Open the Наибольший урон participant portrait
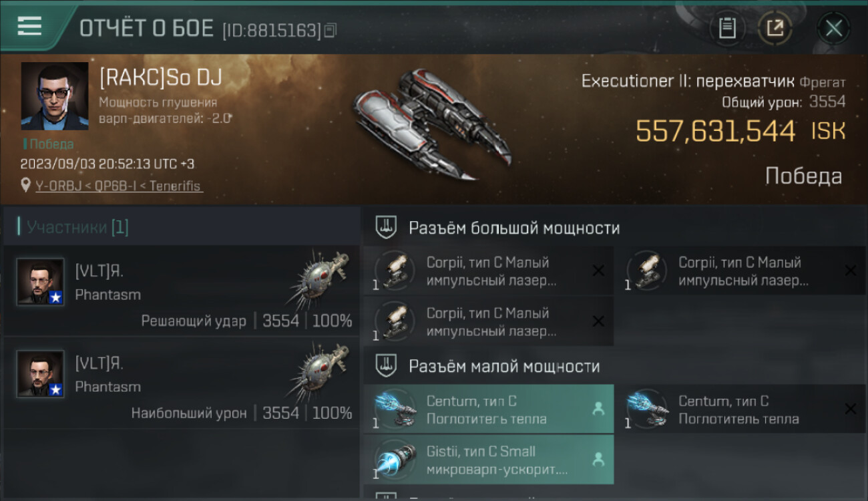The height and width of the screenshot is (501, 868). click(x=40, y=374)
